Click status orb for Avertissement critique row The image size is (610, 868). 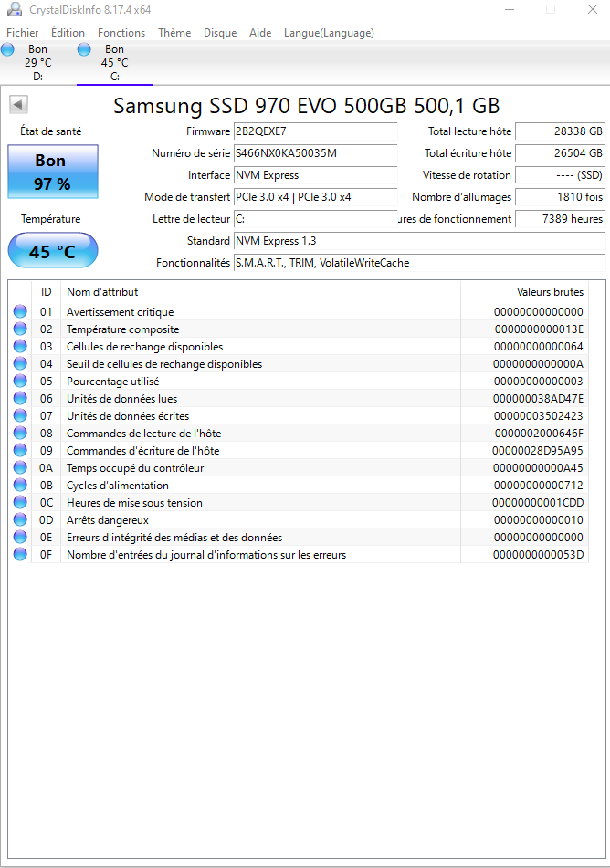pyautogui.click(x=20, y=311)
